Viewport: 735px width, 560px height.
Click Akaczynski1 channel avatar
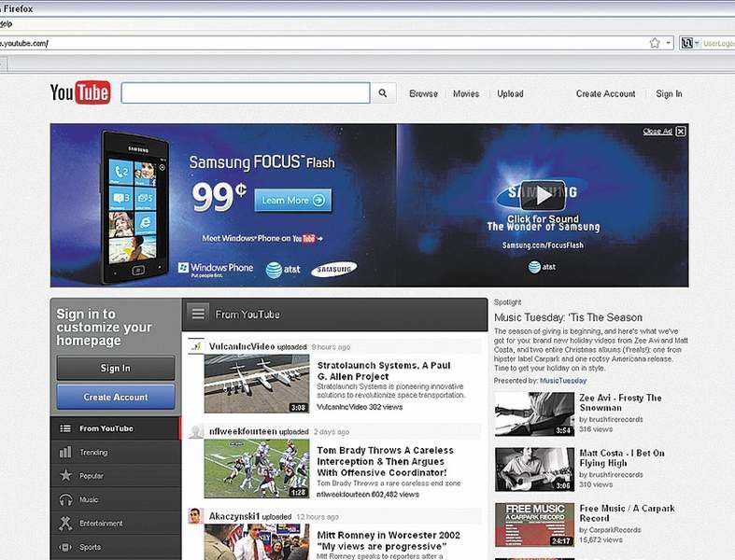point(196,516)
